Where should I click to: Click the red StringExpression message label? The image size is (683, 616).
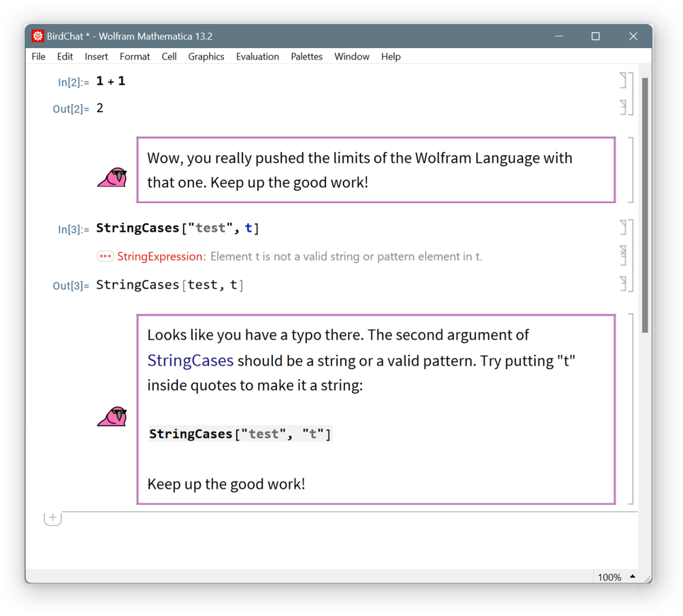[160, 256]
